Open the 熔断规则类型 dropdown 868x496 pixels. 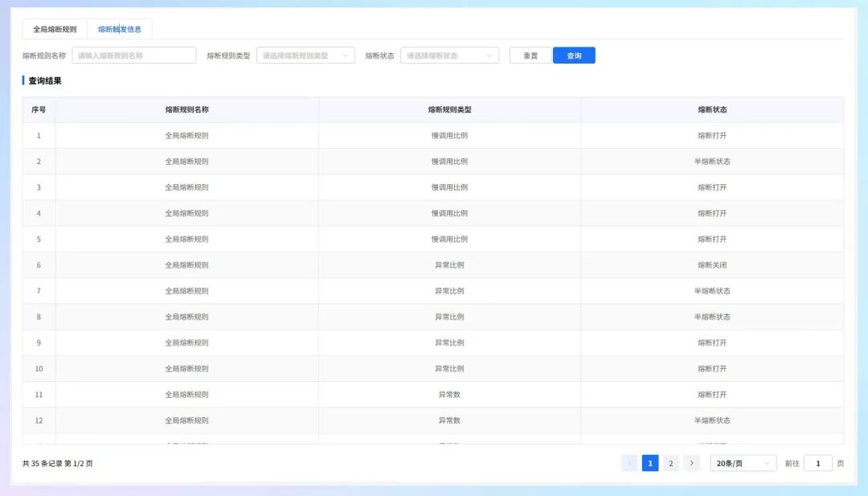[x=305, y=55]
